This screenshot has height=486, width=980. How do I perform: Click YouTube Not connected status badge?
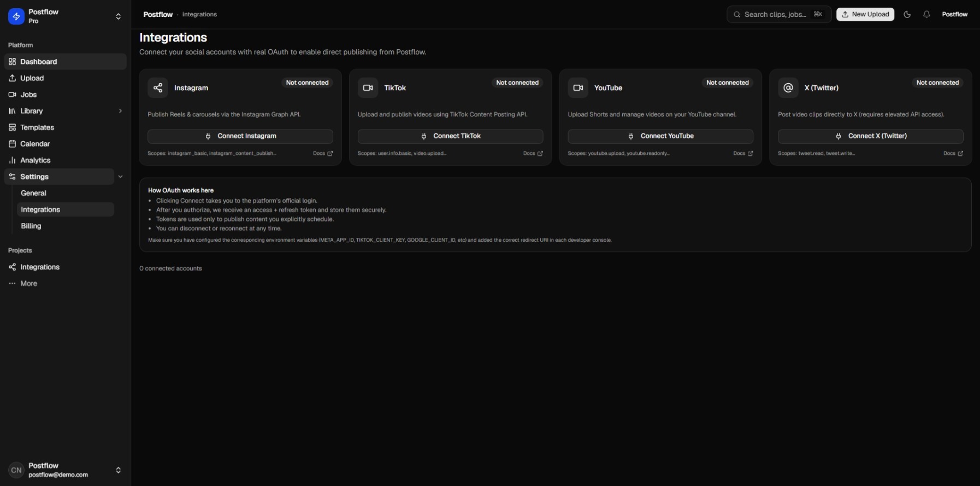[728, 83]
